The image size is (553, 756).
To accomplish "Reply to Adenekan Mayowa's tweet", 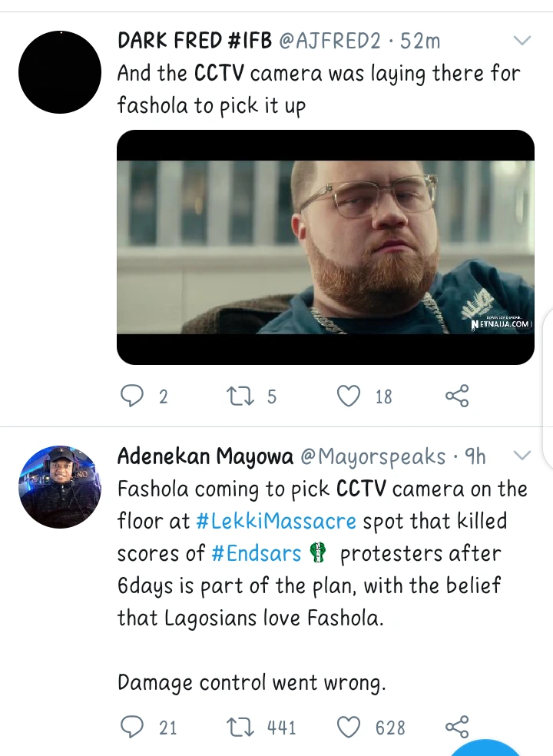I will (133, 727).
